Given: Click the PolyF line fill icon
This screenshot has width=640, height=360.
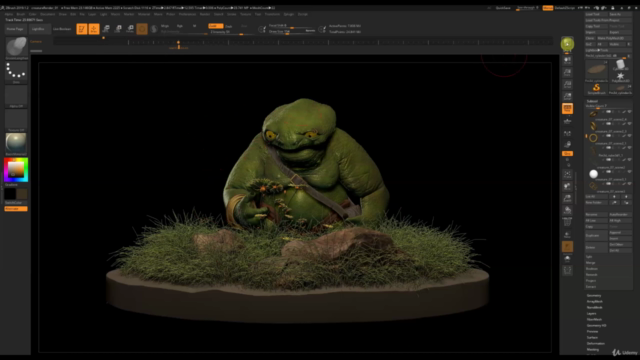Looking at the screenshot, I should pyautogui.click(x=567, y=222).
